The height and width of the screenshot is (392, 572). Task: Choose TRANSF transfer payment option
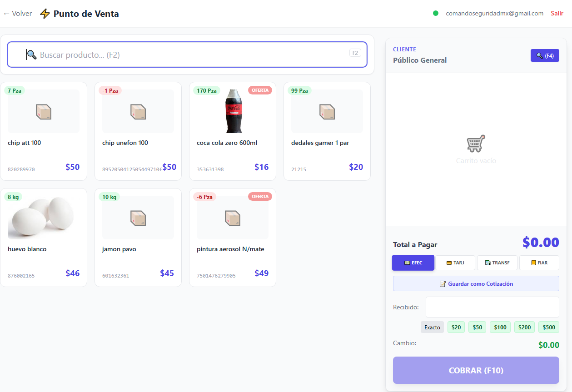(497, 263)
